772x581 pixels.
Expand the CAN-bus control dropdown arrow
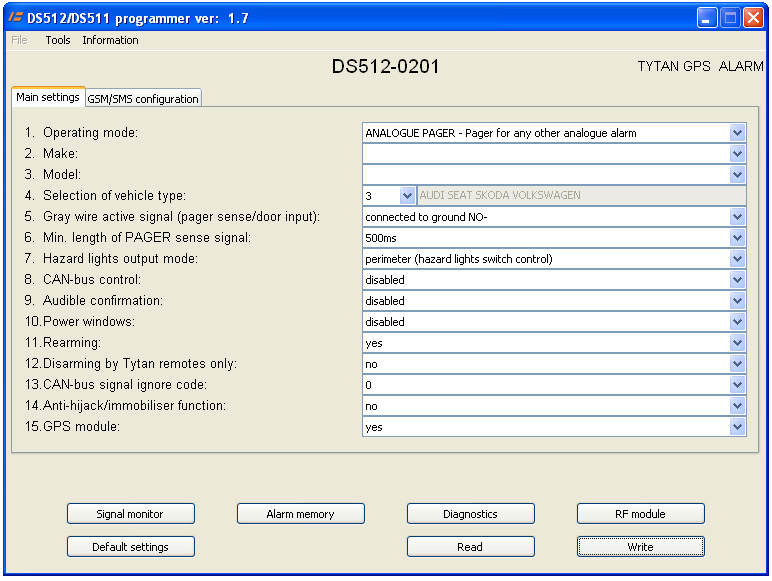tap(737, 280)
